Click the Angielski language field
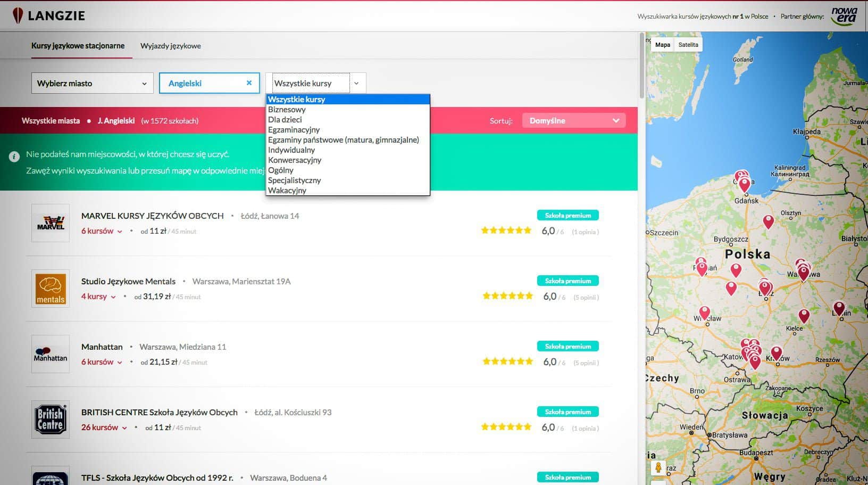 pos(210,83)
